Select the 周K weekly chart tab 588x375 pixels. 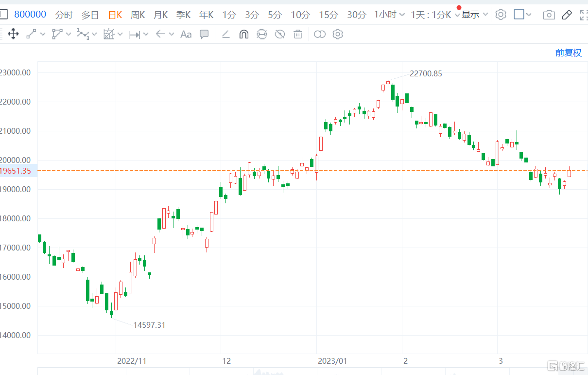(x=138, y=15)
